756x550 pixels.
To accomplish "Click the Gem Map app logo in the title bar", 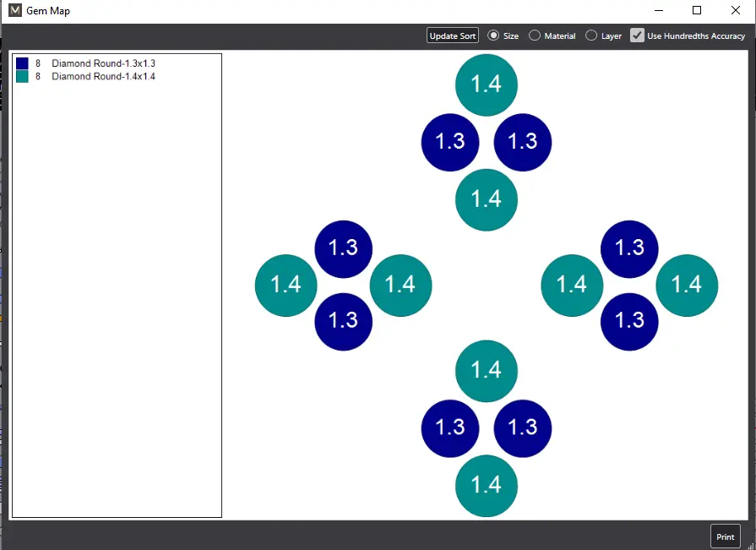I will 14,11.
